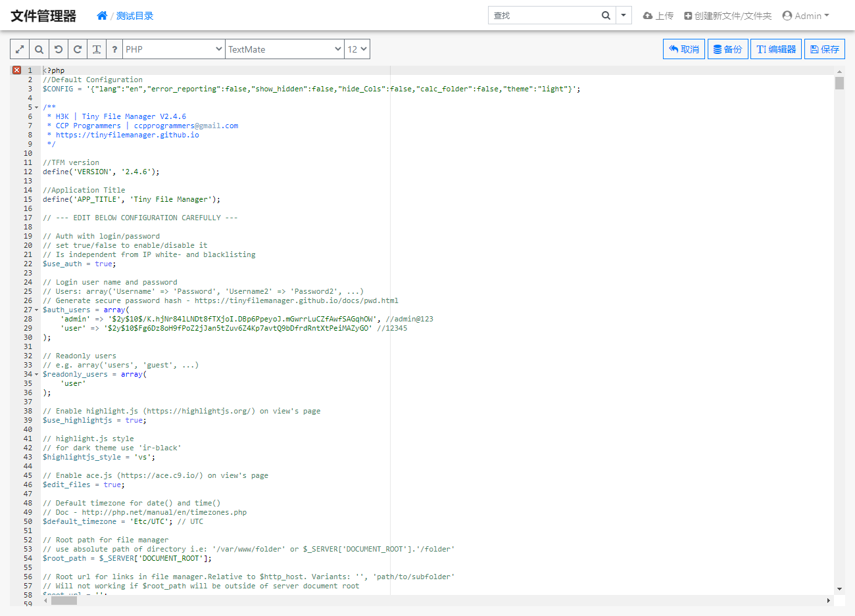Image resolution: width=855 pixels, height=616 pixels.
Task: Click the "//12345" comment on line 29
Action: [x=392, y=328]
